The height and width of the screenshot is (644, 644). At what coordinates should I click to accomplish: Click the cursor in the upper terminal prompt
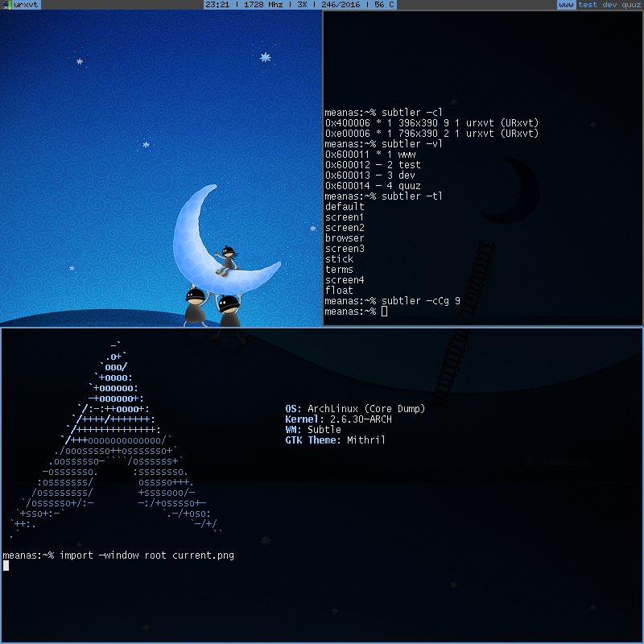[x=385, y=312]
